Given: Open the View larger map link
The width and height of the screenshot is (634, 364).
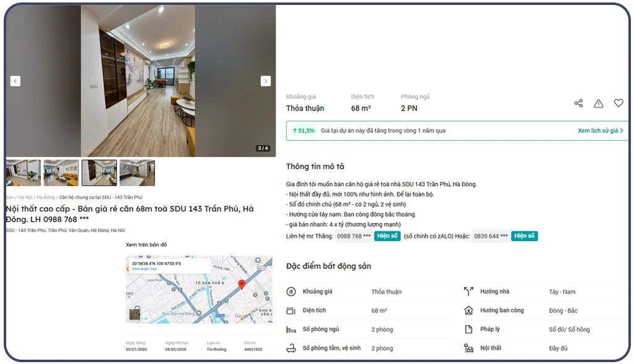Looking at the screenshot, I should (144, 269).
